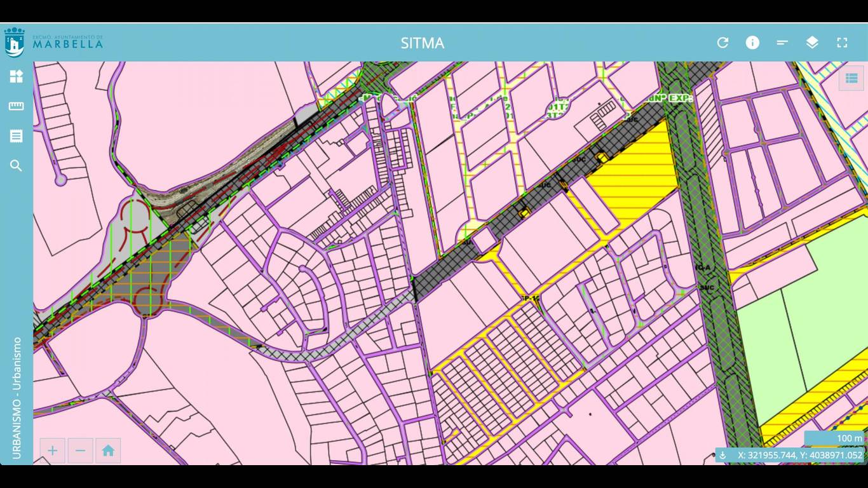Viewport: 868px width, 488px height.
Task: Refresh the map with the reload icon
Action: 722,43
